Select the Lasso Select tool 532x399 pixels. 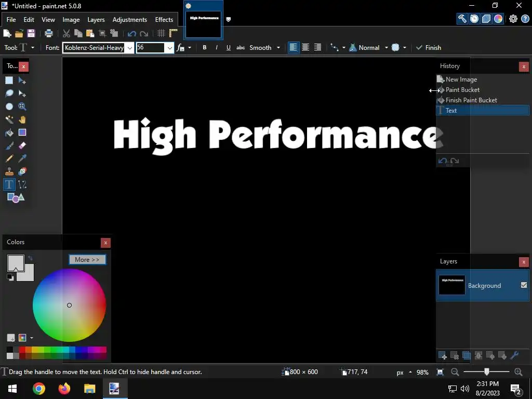pos(9,94)
